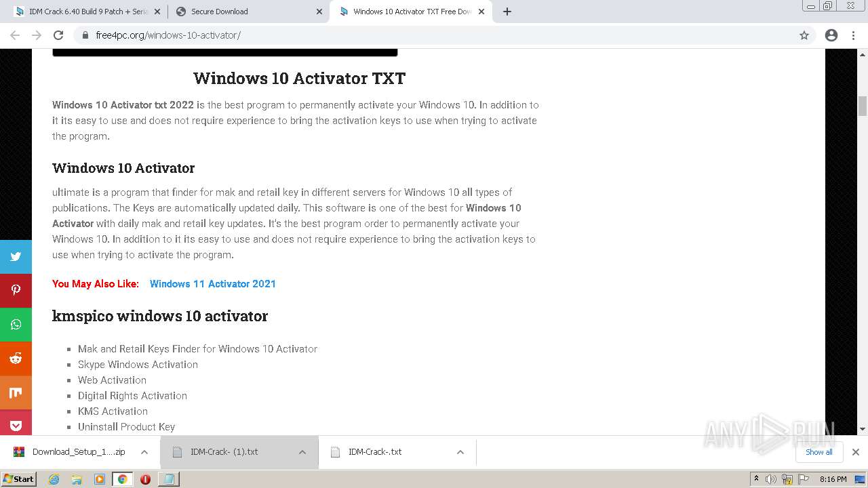Save page via Pocket sidebar button
This screenshot has width=868, height=488.
click(x=16, y=424)
